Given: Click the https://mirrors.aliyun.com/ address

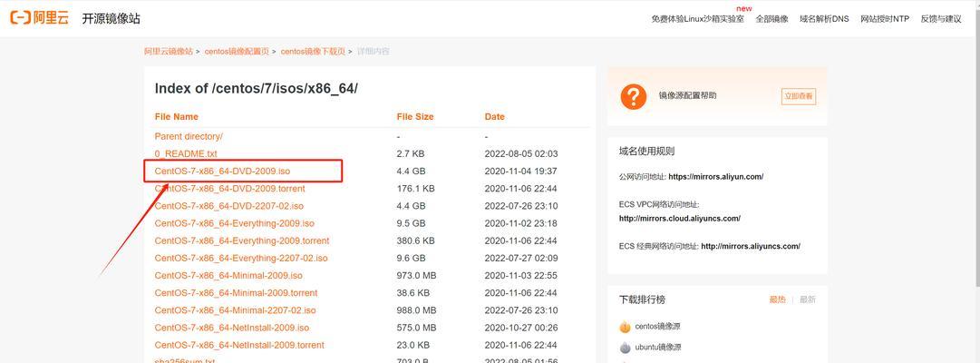Looking at the screenshot, I should pyautogui.click(x=715, y=177).
